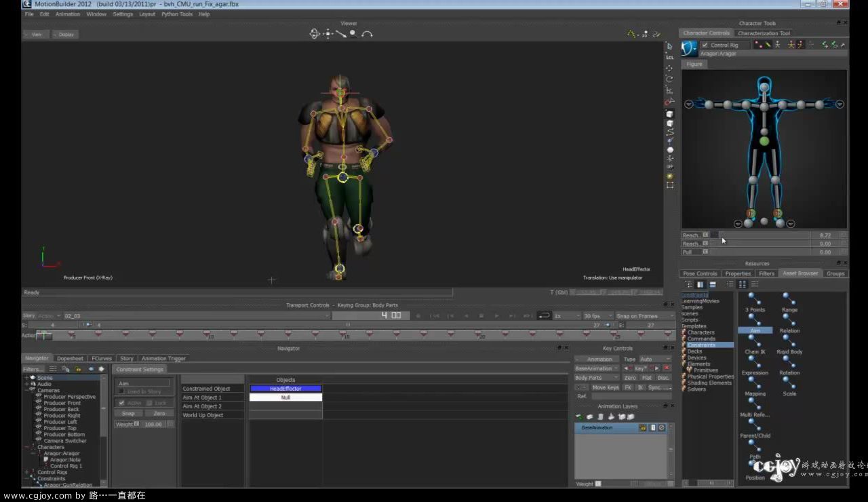Open the Type Auto dropdown in Key Controls
Screen dimensions: 868x502
click(655, 359)
